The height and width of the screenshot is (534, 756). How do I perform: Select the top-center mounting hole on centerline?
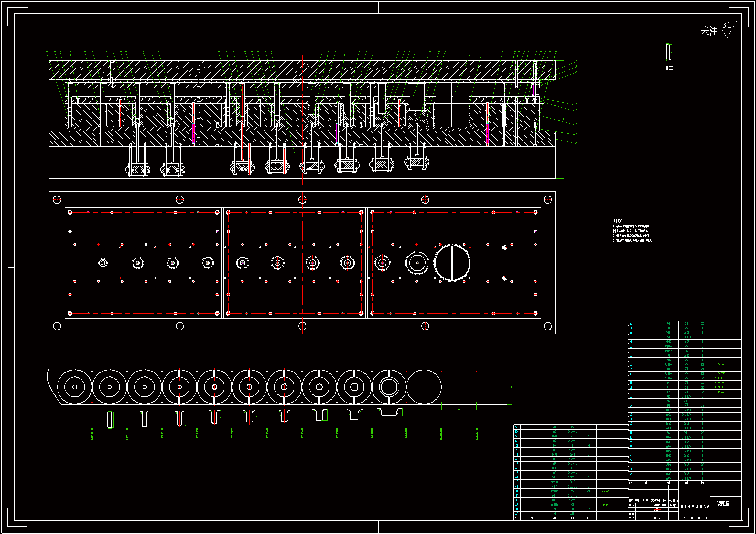tap(302, 200)
